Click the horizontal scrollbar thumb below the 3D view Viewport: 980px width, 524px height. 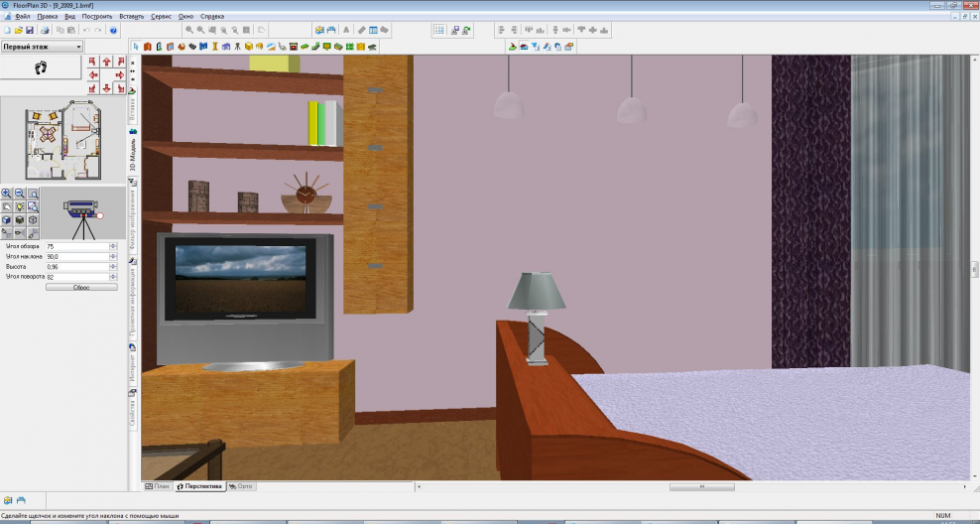702,486
